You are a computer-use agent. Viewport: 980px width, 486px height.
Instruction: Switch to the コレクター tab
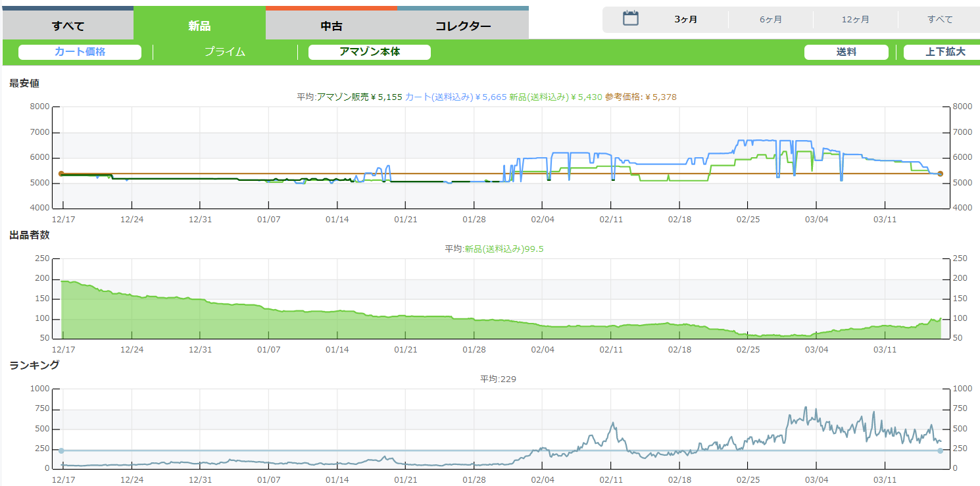pos(463,26)
